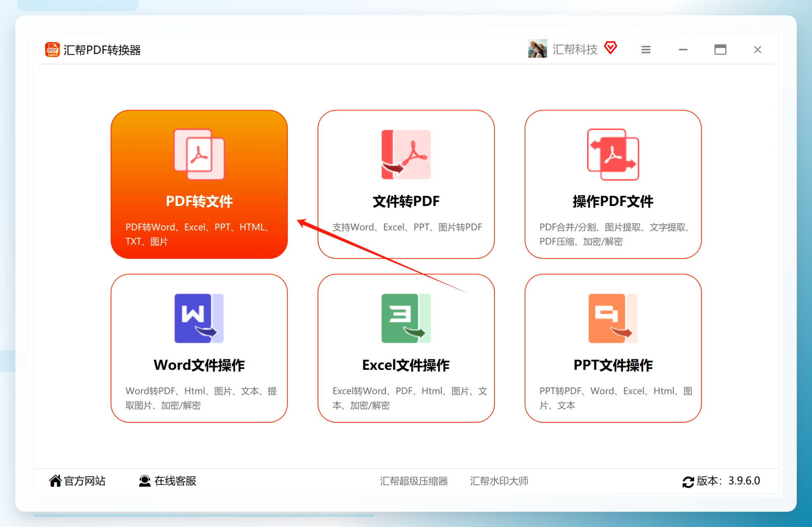Open the PDF转文件 conversion card icon
Image resolution: width=812 pixels, height=527 pixels.
[199, 154]
